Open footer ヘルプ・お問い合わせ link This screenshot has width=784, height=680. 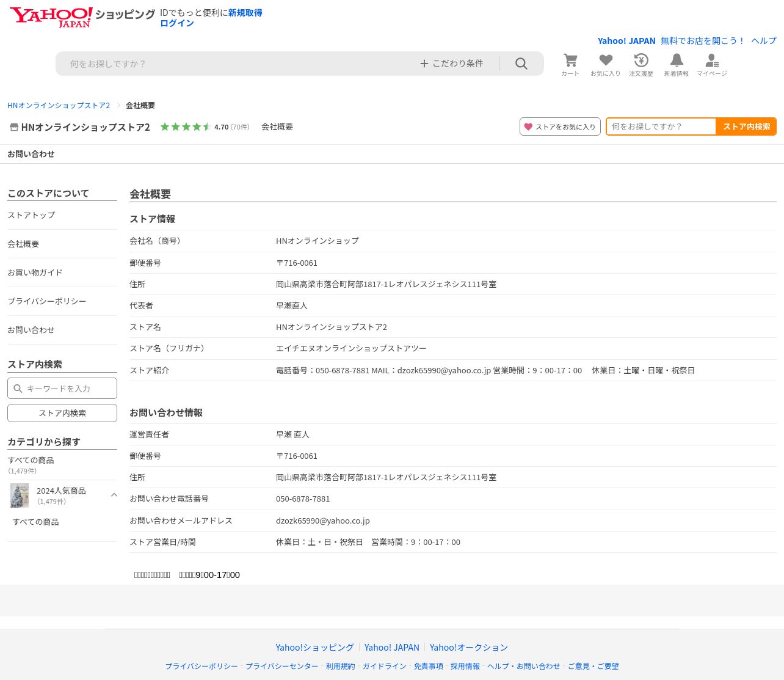tap(524, 666)
